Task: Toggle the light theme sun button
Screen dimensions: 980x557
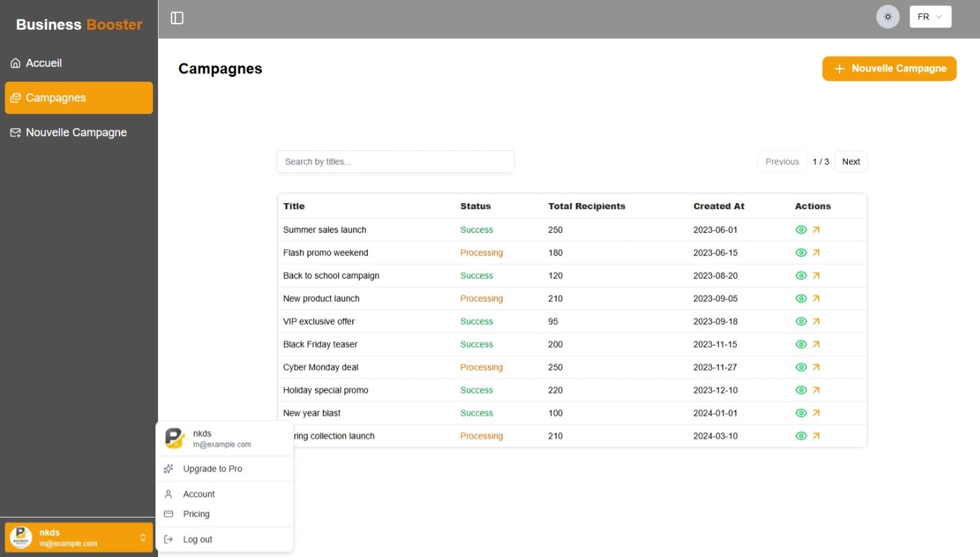Action: point(888,16)
